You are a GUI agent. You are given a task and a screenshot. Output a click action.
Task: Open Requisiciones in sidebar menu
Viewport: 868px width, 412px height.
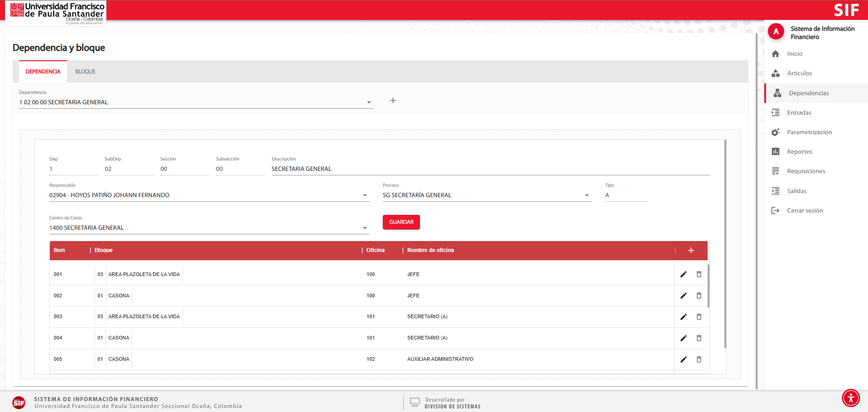click(816, 171)
